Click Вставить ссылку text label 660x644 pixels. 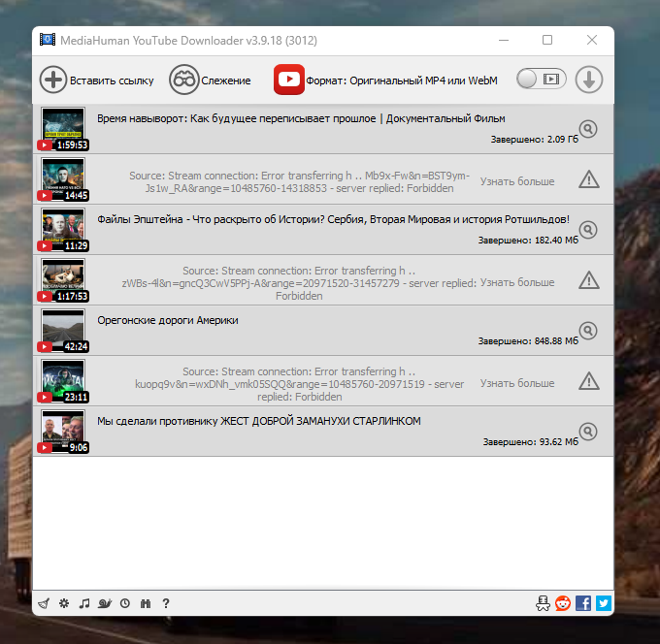click(x=112, y=80)
